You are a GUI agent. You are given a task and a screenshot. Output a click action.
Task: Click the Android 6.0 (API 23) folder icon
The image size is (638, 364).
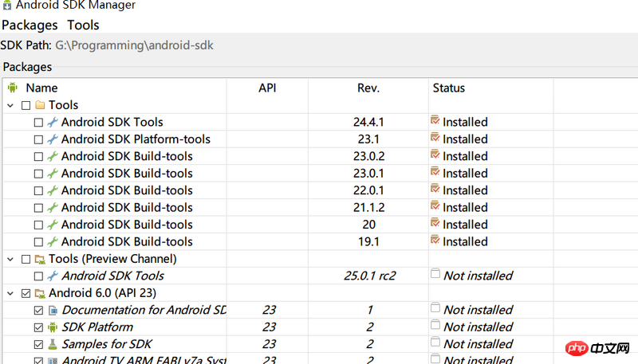click(x=40, y=293)
